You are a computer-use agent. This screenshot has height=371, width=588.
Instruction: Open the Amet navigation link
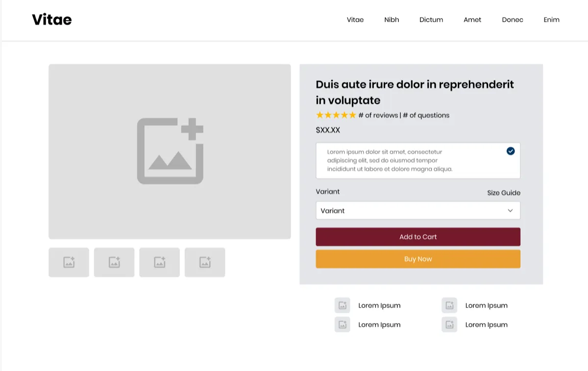[x=472, y=20]
